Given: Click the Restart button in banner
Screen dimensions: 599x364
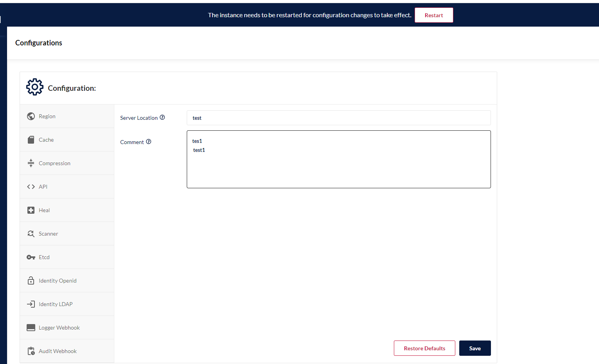Looking at the screenshot, I should click(x=434, y=15).
